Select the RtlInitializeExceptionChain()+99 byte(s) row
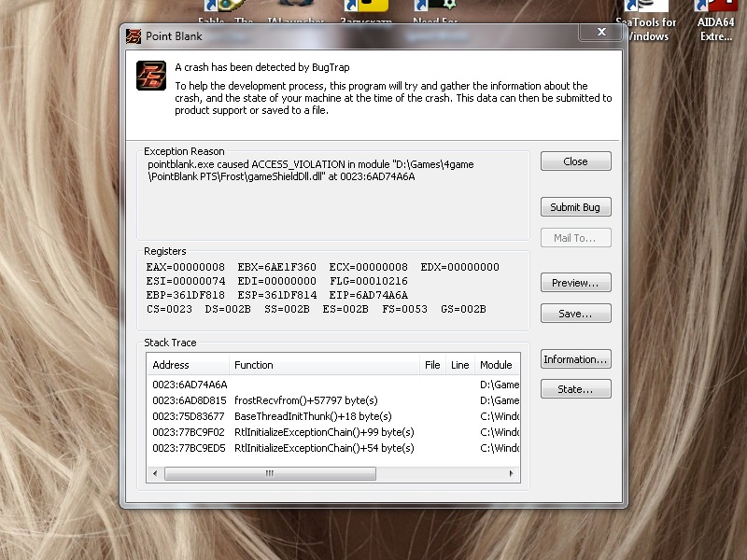The width and height of the screenshot is (747, 560). (333, 432)
